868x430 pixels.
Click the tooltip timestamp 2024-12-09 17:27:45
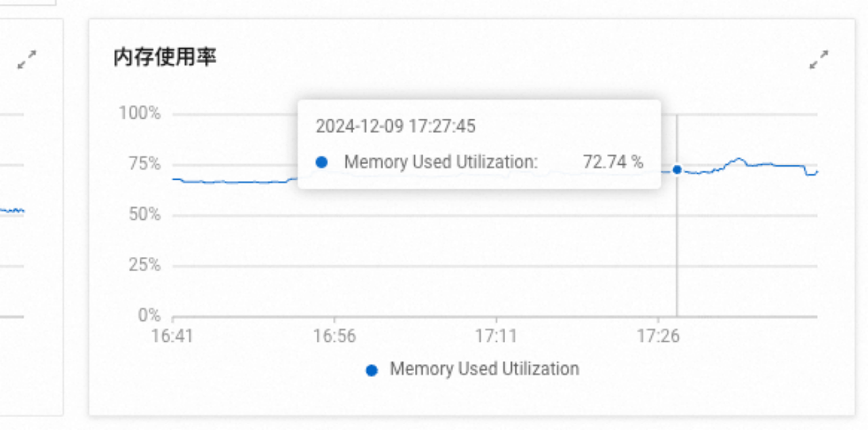(396, 126)
